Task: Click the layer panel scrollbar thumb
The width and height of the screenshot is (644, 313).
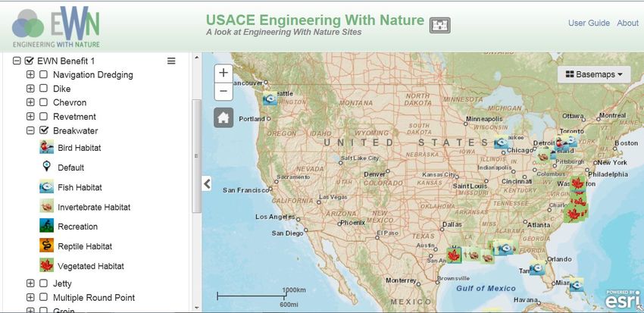Action: click(x=196, y=156)
